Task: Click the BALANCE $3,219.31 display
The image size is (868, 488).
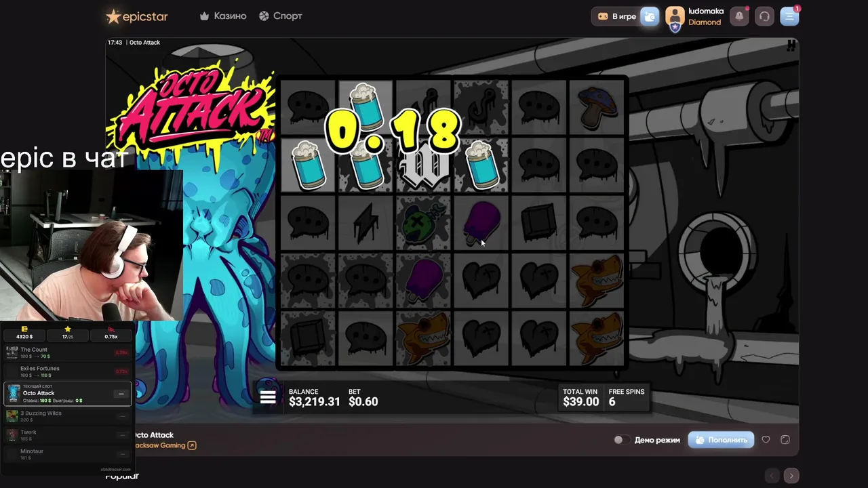Action: 314,398
